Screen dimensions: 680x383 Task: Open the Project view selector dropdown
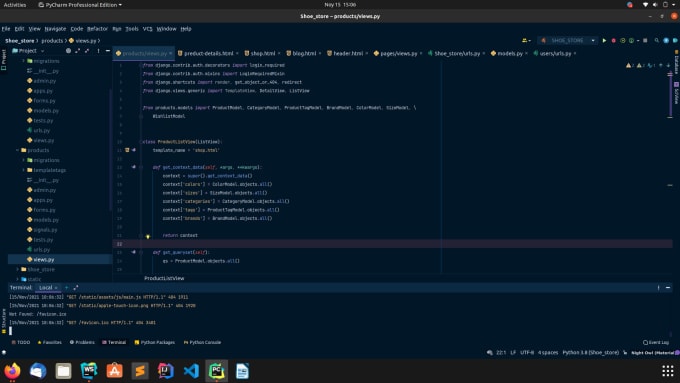pyautogui.click(x=29, y=51)
